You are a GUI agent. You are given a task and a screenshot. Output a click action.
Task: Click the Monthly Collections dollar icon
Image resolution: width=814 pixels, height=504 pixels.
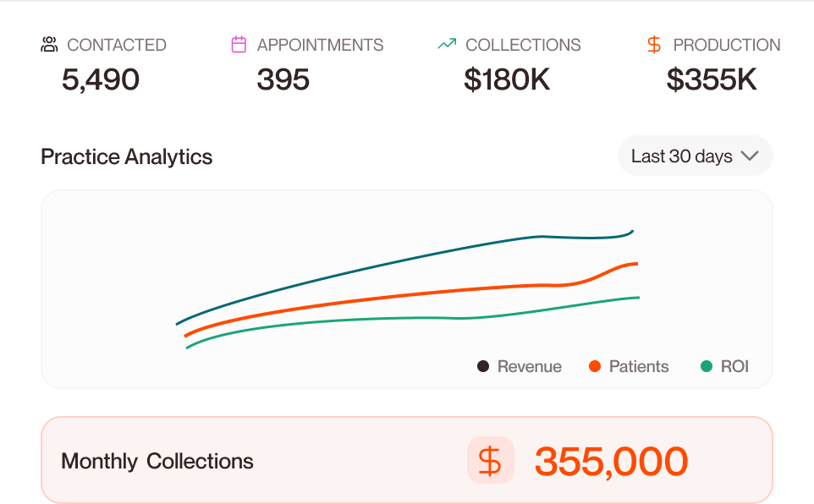pos(491,460)
